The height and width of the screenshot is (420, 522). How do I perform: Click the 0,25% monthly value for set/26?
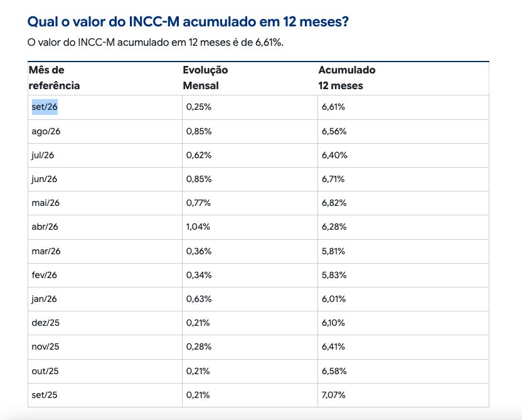pos(199,107)
